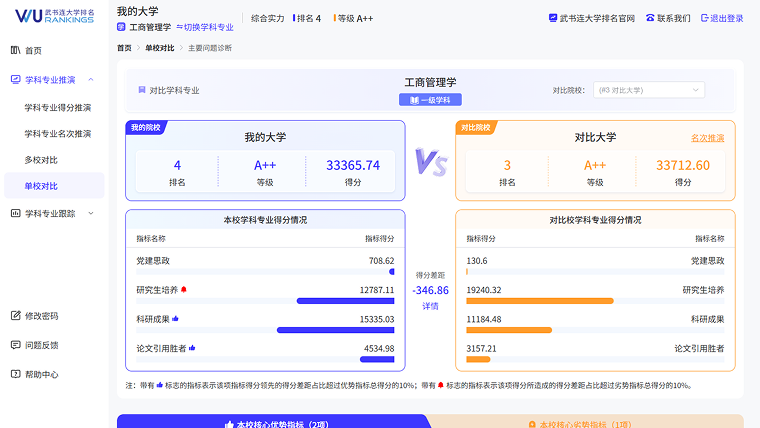The width and height of the screenshot is (760, 428).
Task: Click the orange 研究生培养 score bar
Action: tap(539, 301)
